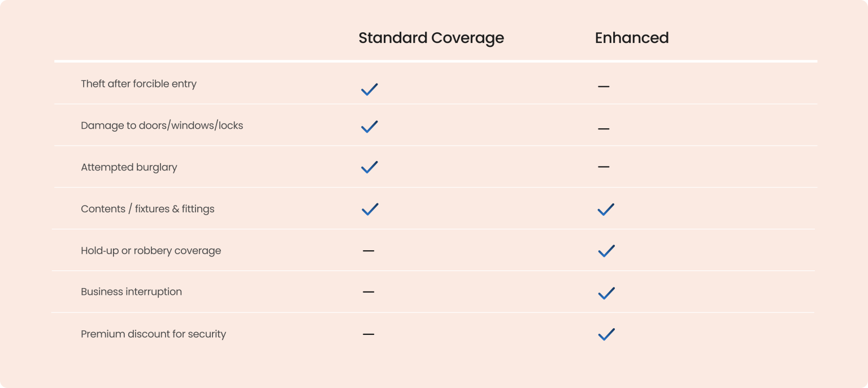Click Standard checkmark for Contents / fixtures & fittings
The width and height of the screenshot is (868, 388).
(x=370, y=209)
